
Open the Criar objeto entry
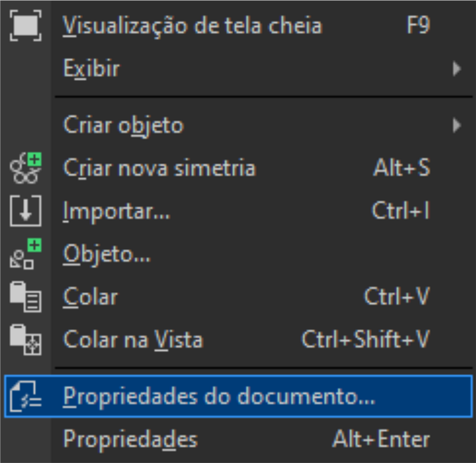(x=124, y=126)
